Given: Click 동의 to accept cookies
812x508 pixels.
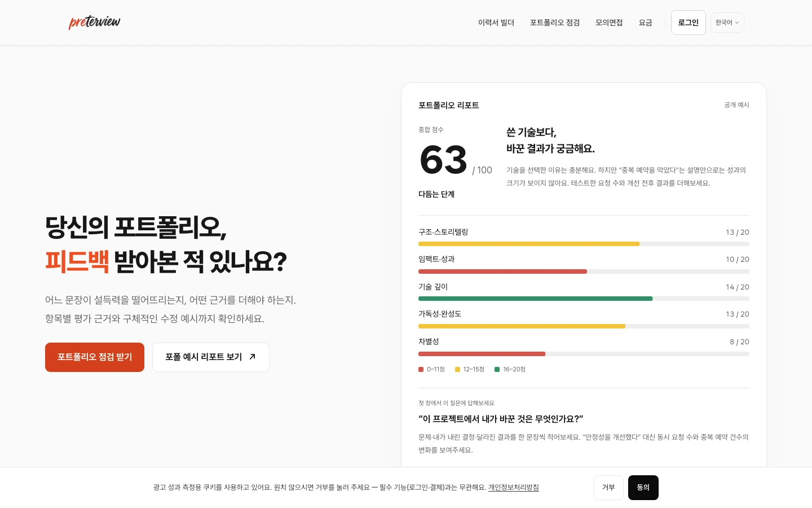Looking at the screenshot, I should 643,488.
